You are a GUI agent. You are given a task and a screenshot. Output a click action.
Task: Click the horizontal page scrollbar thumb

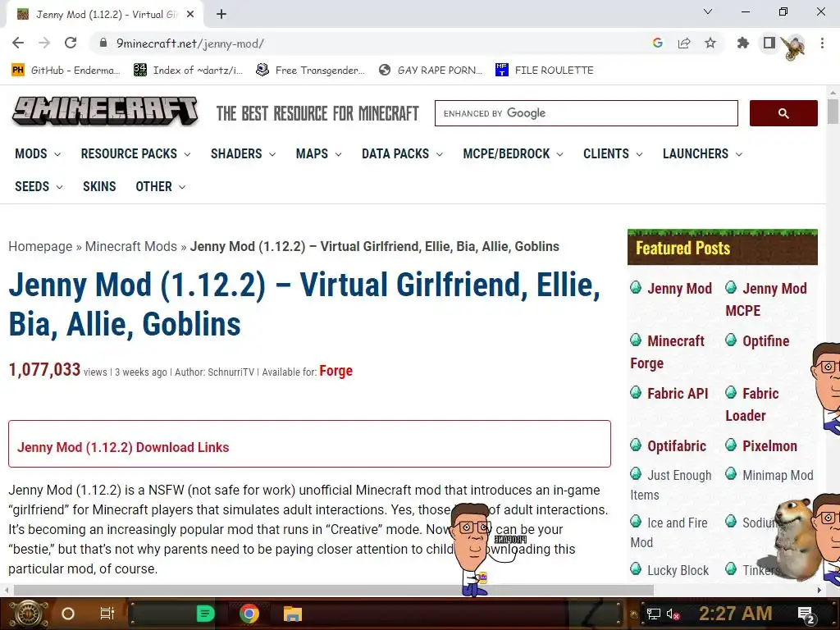(x=333, y=590)
